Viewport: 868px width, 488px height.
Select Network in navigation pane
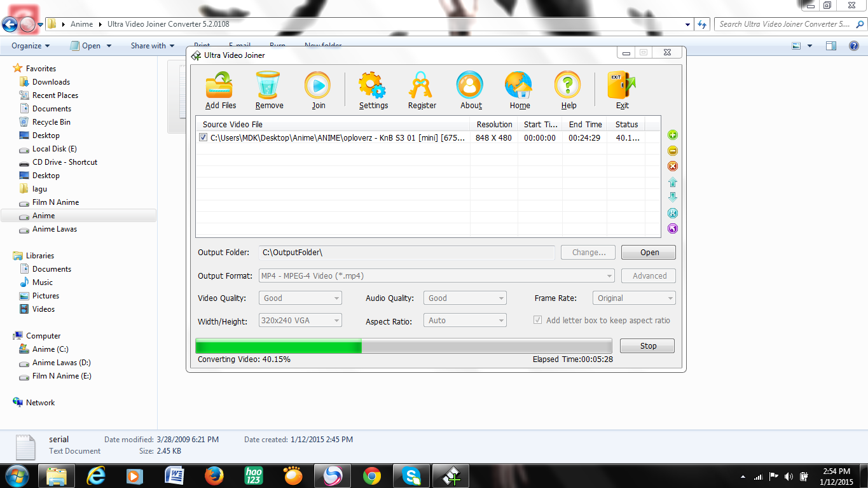(40, 403)
